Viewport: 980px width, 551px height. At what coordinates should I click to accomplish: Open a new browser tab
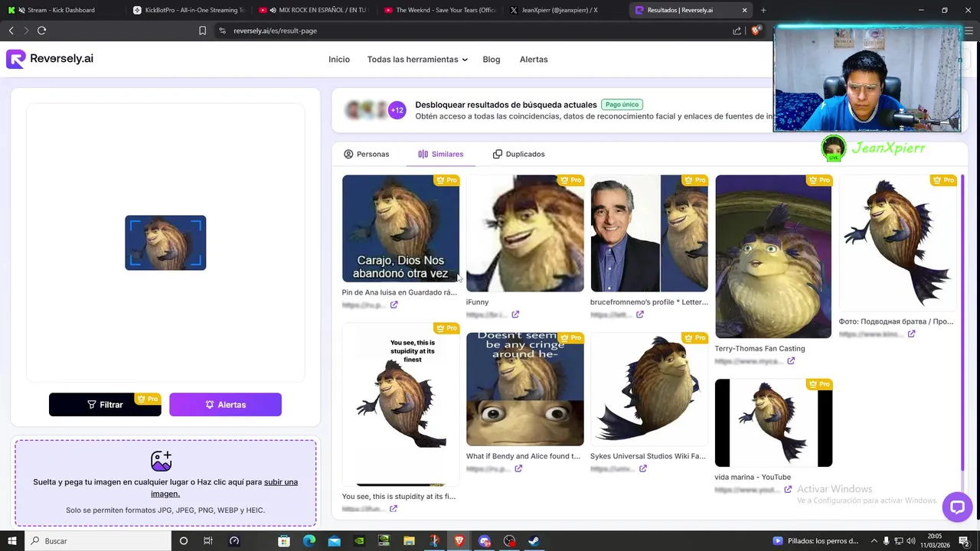(x=763, y=10)
